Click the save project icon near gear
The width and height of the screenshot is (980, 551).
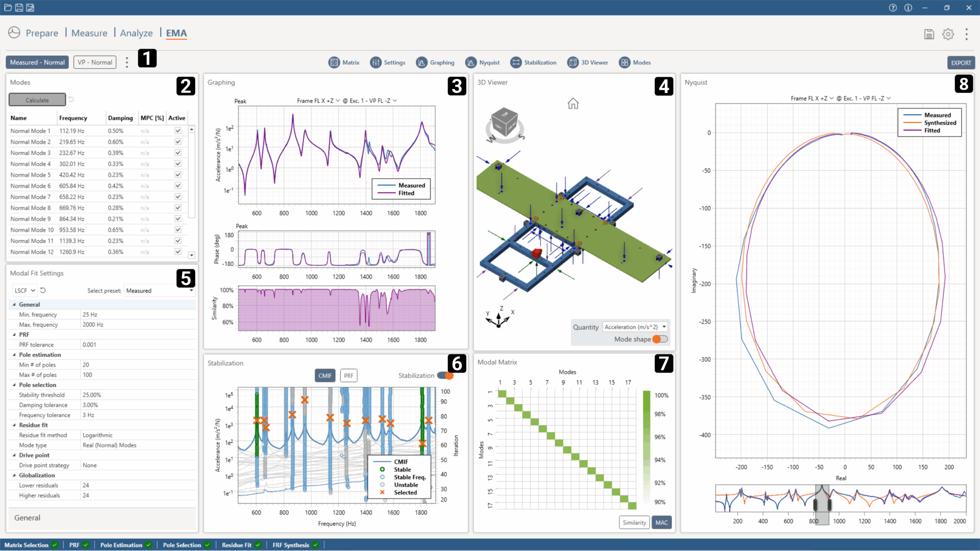[x=929, y=34]
